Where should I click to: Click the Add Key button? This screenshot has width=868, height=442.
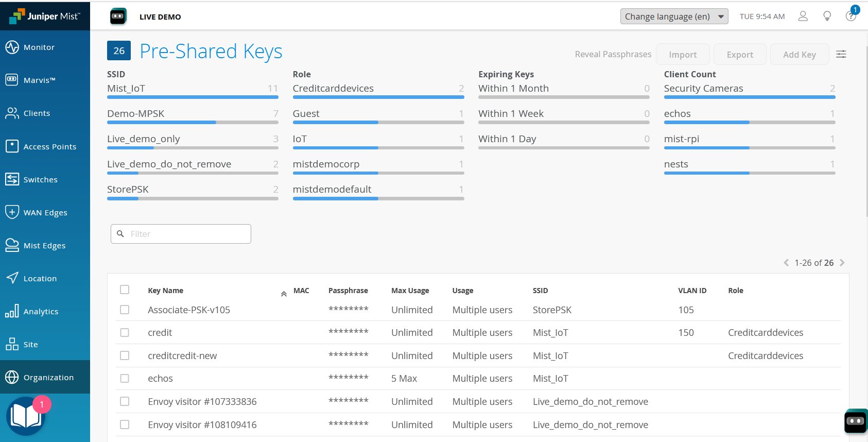[799, 55]
